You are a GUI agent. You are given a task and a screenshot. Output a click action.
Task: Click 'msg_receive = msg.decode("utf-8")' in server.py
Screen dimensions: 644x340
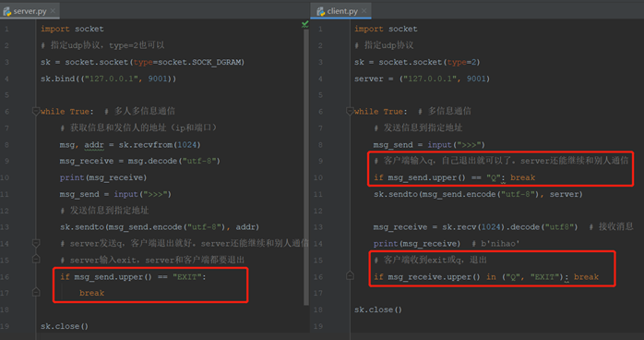pyautogui.click(x=139, y=161)
